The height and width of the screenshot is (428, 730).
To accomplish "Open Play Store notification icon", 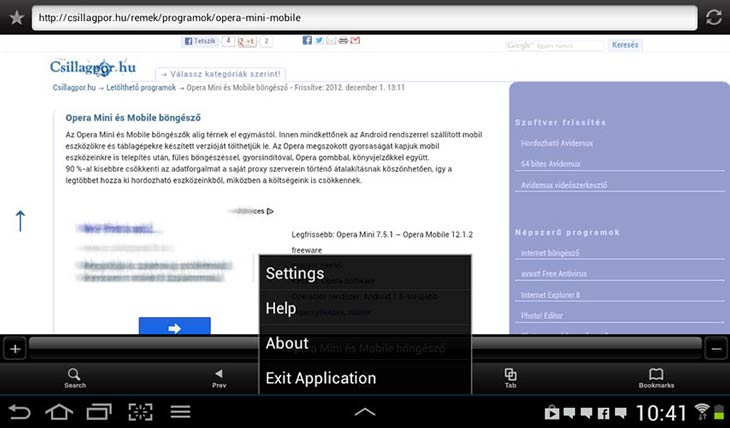I will [552, 413].
